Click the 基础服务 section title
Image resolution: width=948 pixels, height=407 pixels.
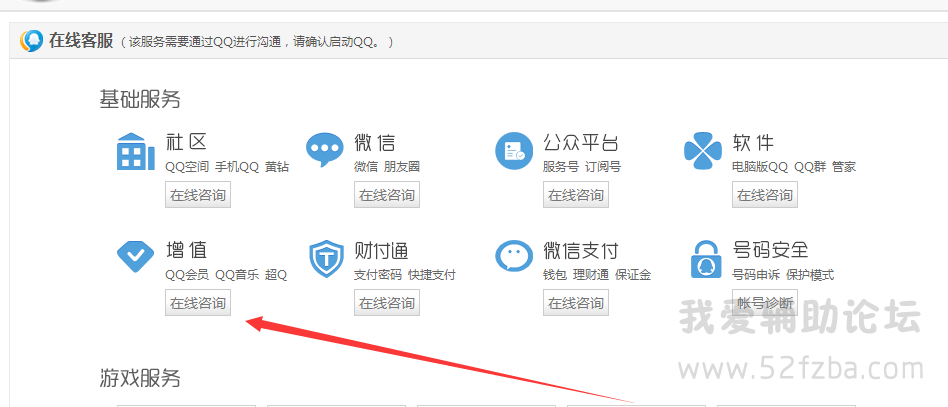click(x=140, y=99)
